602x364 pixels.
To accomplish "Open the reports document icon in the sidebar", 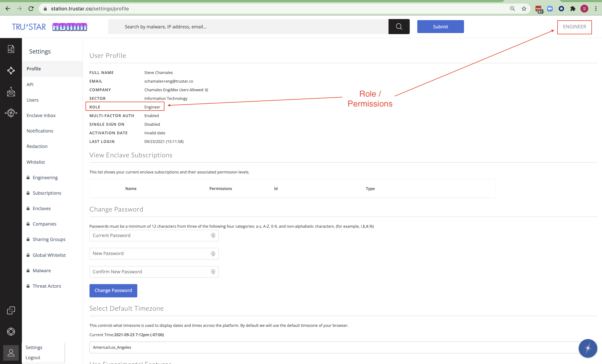I will pyautogui.click(x=11, y=49).
